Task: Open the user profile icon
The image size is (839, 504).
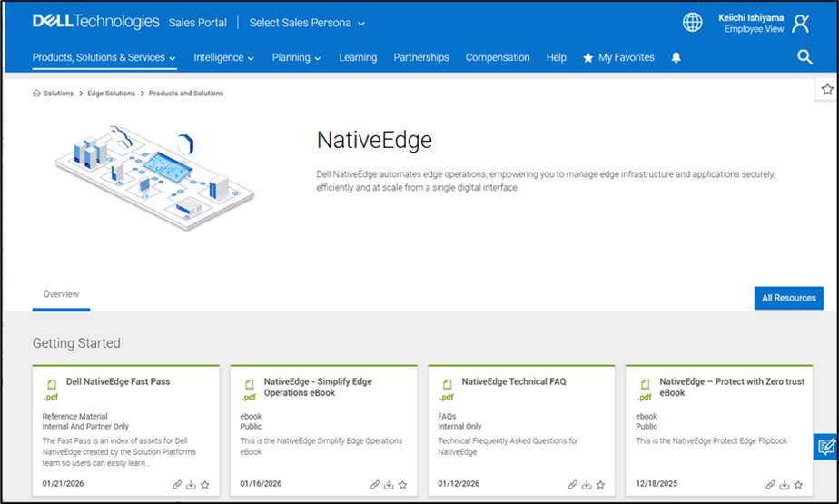Action: point(800,24)
